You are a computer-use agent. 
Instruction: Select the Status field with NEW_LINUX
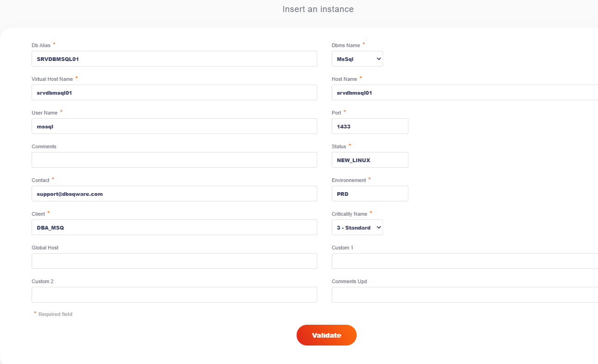(370, 160)
